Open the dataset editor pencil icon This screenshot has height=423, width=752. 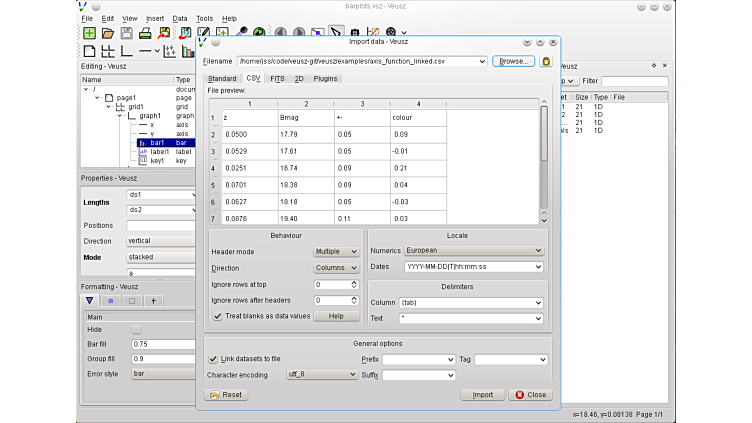point(203,32)
